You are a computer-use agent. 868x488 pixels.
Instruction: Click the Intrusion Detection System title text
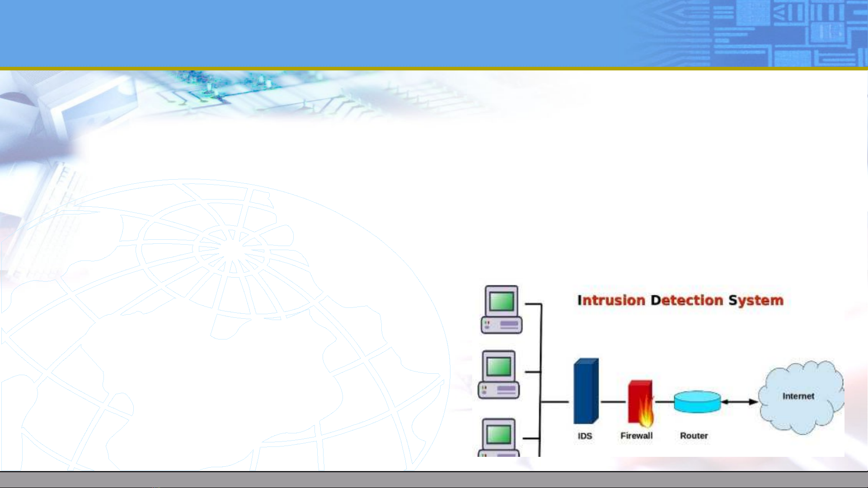680,301
